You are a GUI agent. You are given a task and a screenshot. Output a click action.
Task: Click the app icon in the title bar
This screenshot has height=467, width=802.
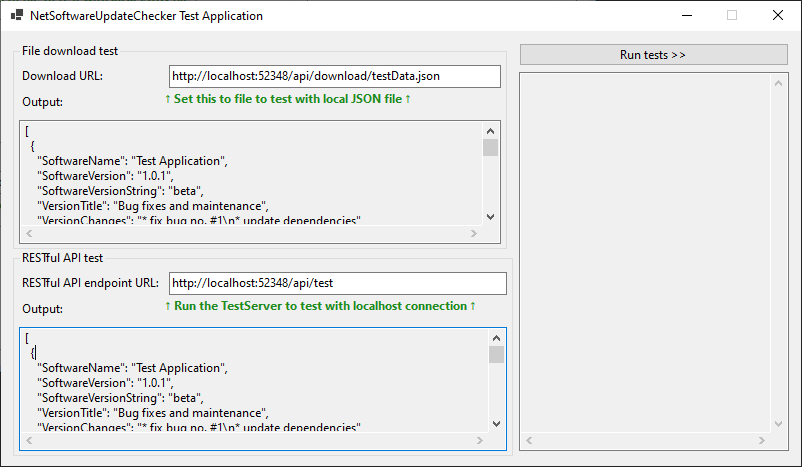point(17,15)
